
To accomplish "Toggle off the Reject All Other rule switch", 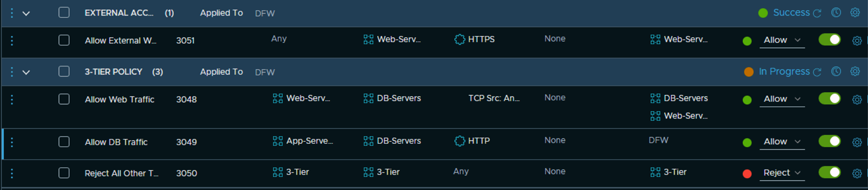I will pyautogui.click(x=829, y=172).
